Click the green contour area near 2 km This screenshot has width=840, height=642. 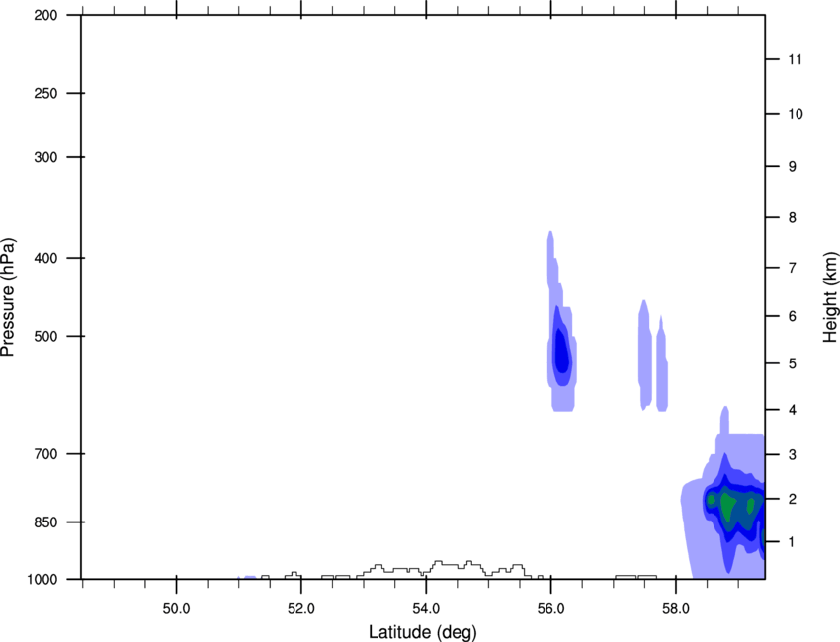click(x=727, y=506)
